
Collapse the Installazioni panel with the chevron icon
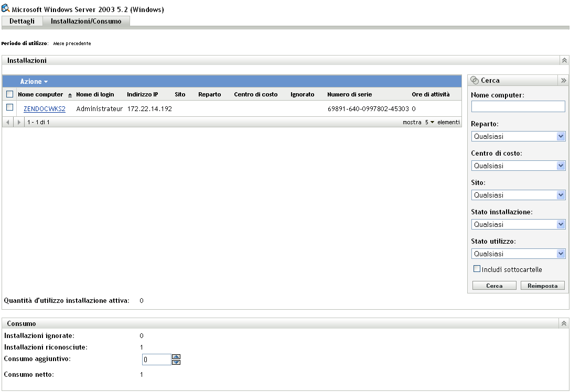click(x=564, y=60)
